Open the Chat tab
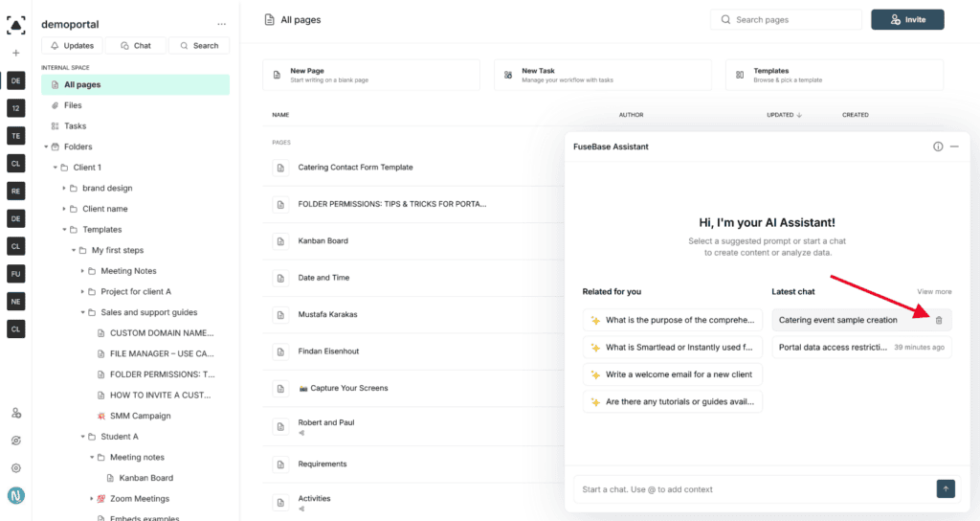 pyautogui.click(x=136, y=46)
